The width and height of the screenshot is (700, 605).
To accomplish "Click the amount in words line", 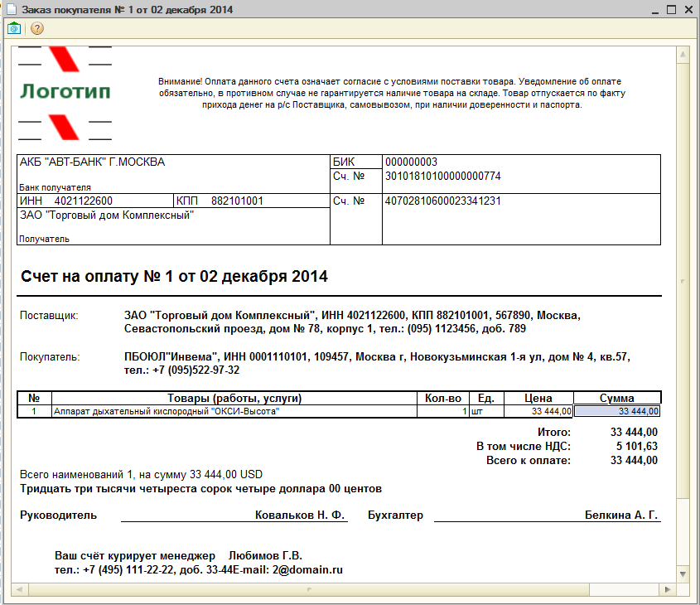I will 200,489.
